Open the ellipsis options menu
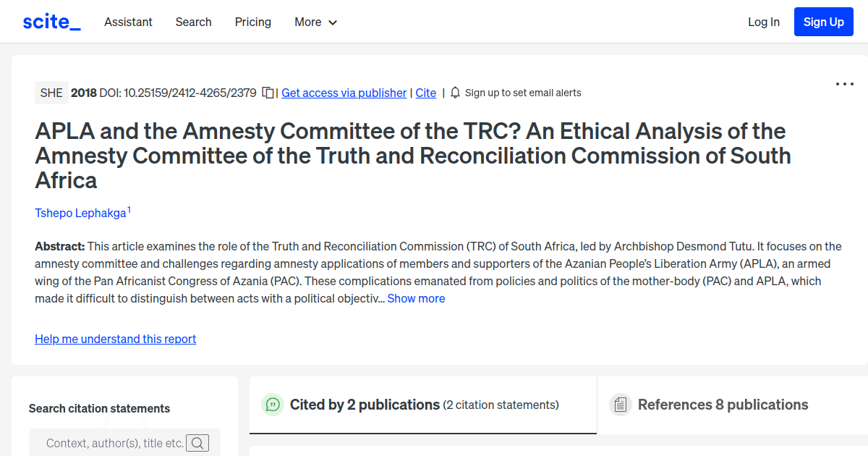This screenshot has height=456, width=868. (x=844, y=84)
